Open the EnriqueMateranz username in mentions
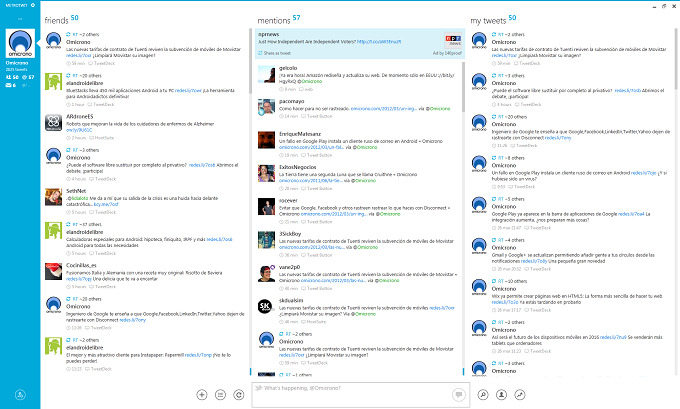Image resolution: width=680 pixels, height=409 pixels. click(x=302, y=132)
